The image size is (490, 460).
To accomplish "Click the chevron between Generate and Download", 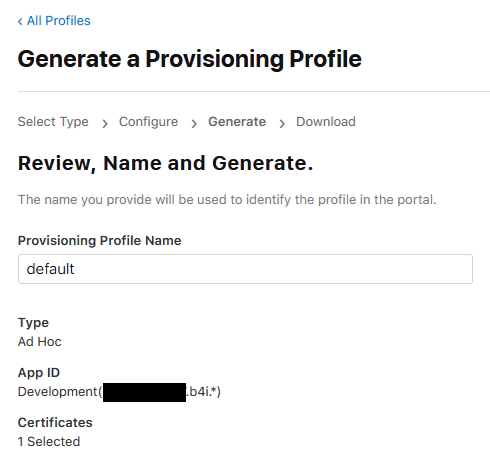I will click(x=282, y=124).
